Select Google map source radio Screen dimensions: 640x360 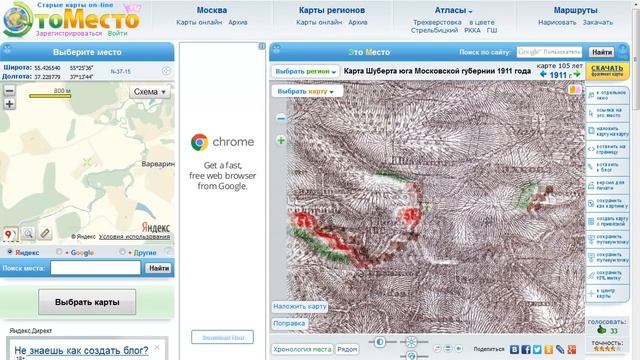59,252
